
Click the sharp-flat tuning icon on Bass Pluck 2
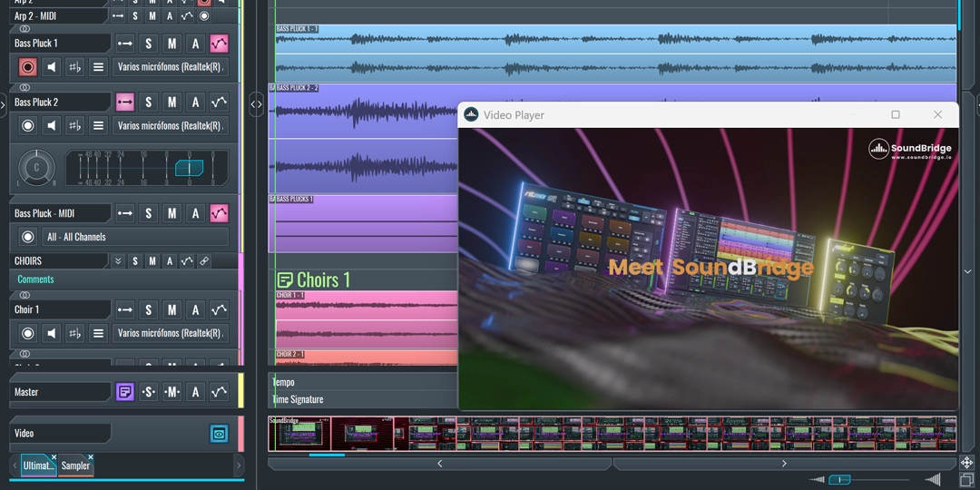pos(75,125)
